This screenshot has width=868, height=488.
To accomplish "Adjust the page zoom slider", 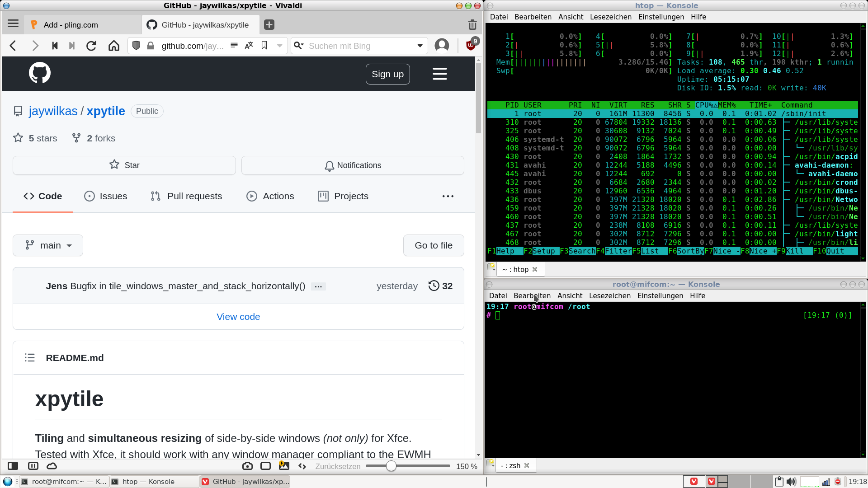I will (408, 466).
